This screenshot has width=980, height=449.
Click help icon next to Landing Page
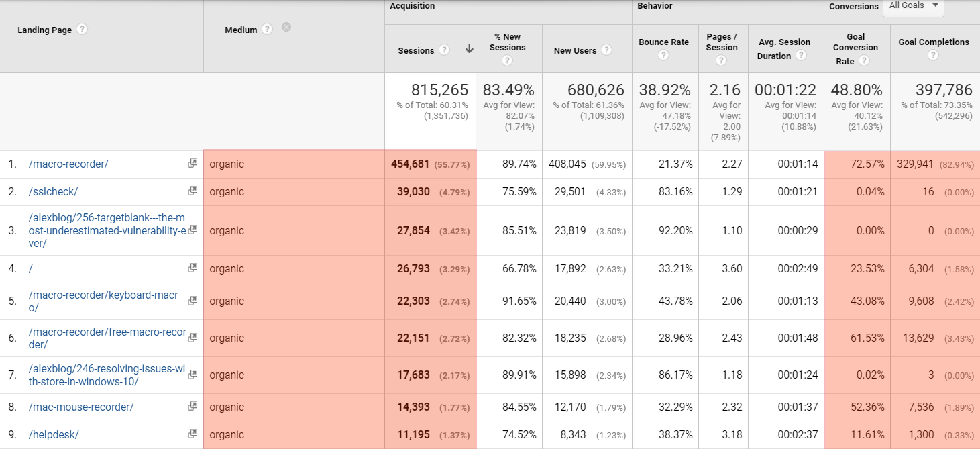(x=82, y=30)
